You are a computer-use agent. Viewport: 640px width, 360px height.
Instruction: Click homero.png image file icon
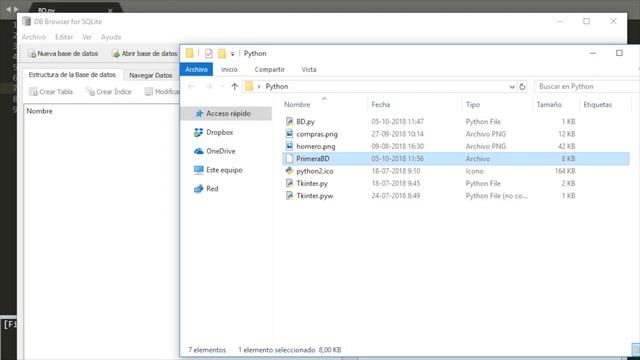(289, 146)
